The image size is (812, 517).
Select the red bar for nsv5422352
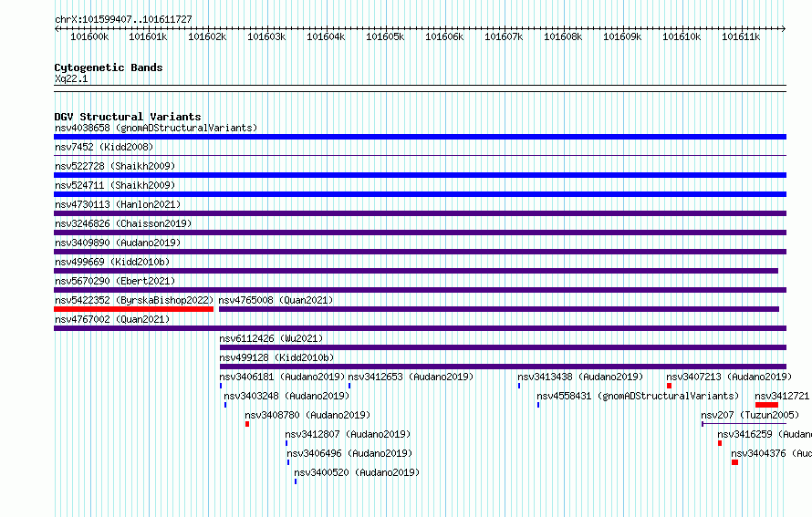(133, 309)
